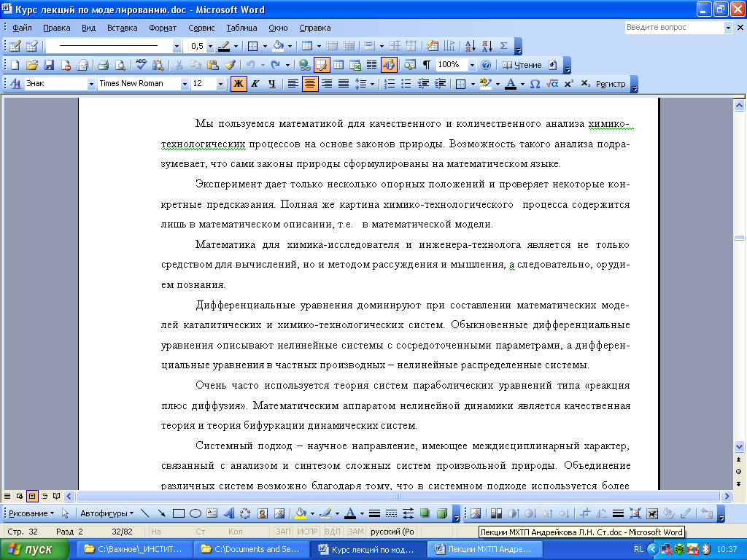747x560 pixels.
Task: Toggle Underline formatting Ч
Action: (272, 84)
